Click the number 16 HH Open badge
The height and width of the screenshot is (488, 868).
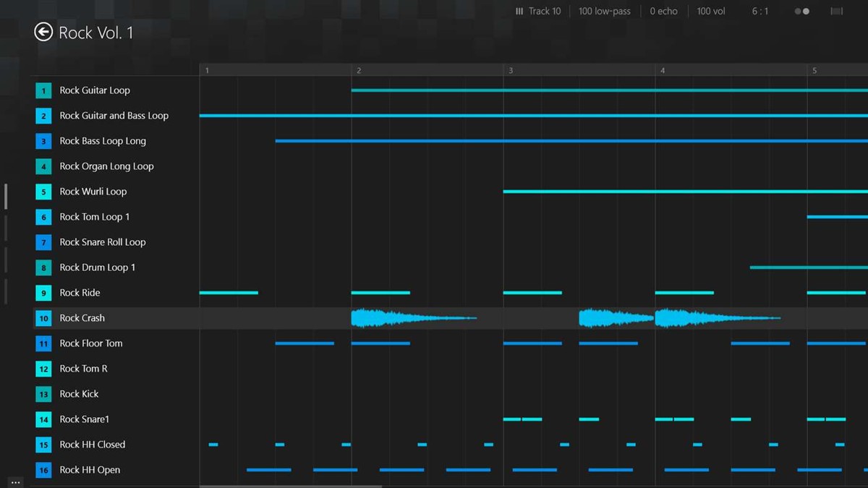click(43, 470)
